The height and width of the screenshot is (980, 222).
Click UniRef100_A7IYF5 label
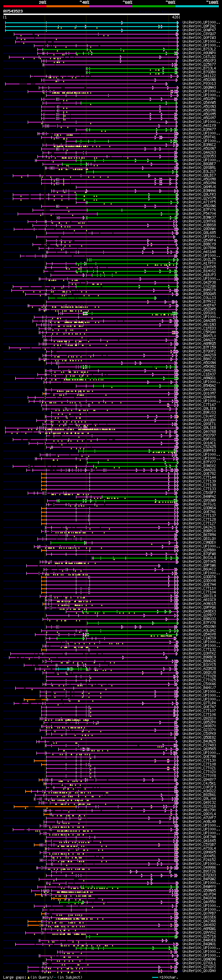tap(199, 202)
